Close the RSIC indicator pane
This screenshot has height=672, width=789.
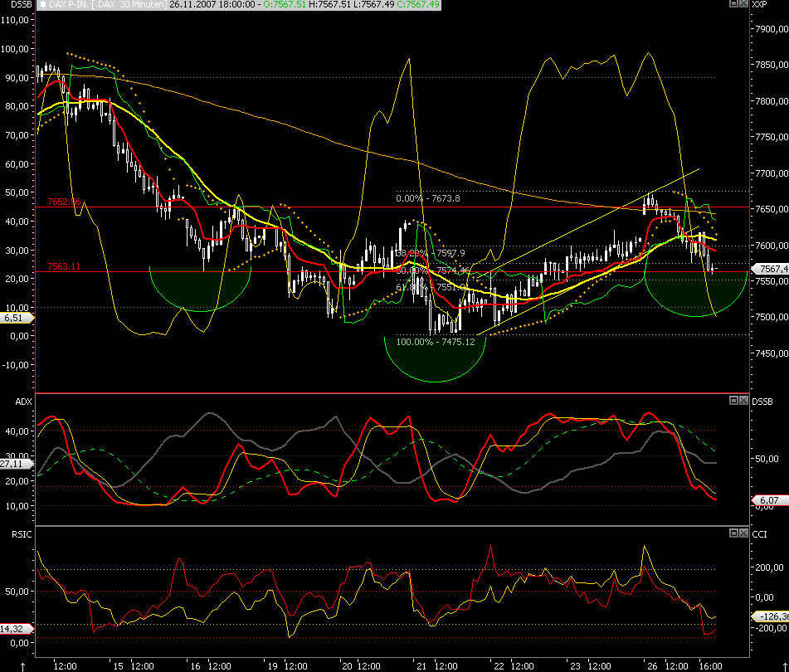[x=743, y=533]
